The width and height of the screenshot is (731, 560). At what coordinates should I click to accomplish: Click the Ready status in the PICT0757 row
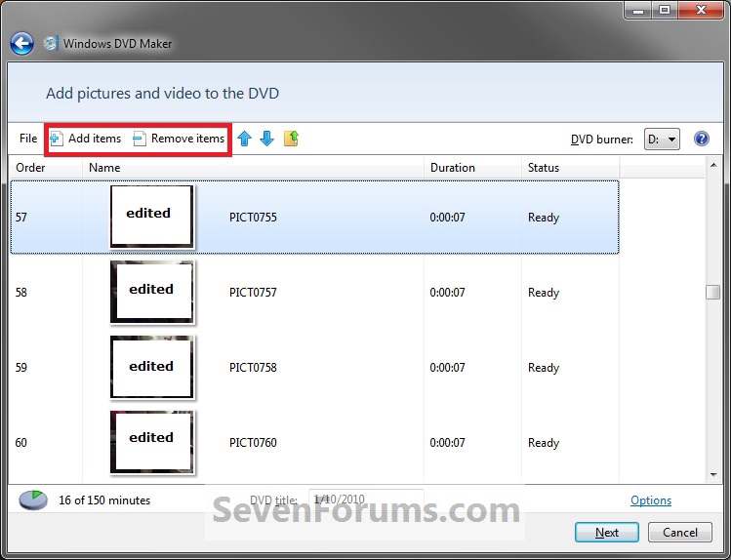(x=543, y=293)
